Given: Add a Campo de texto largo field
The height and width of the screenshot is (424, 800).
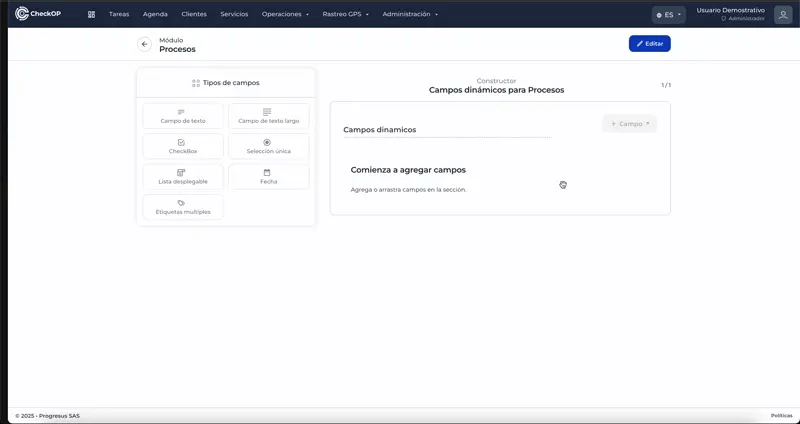Looking at the screenshot, I should 269,116.
